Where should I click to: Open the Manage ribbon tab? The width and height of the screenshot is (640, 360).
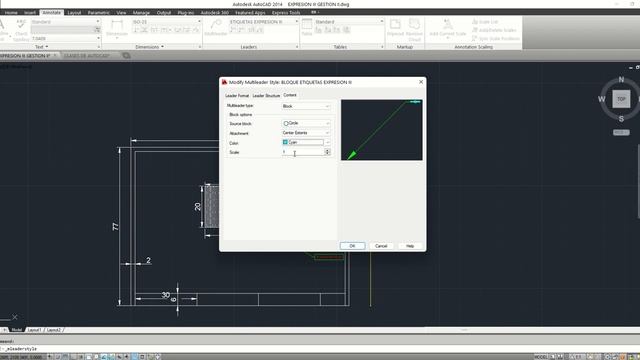point(141,13)
